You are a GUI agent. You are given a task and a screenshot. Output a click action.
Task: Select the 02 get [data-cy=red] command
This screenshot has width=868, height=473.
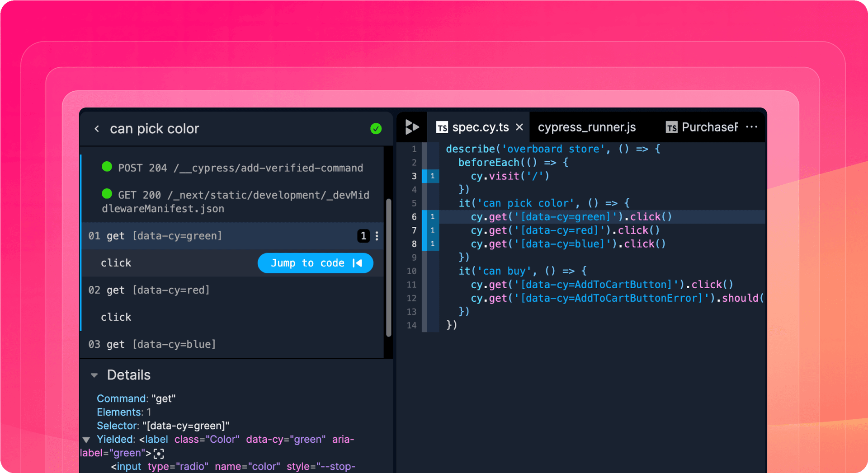pos(149,290)
